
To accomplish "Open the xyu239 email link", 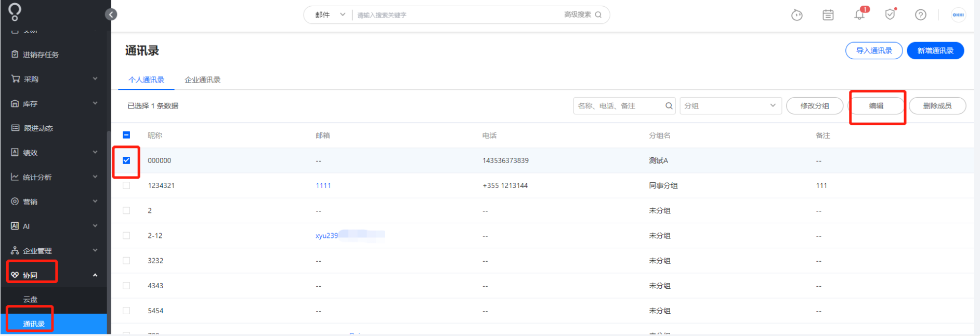I will tap(327, 235).
